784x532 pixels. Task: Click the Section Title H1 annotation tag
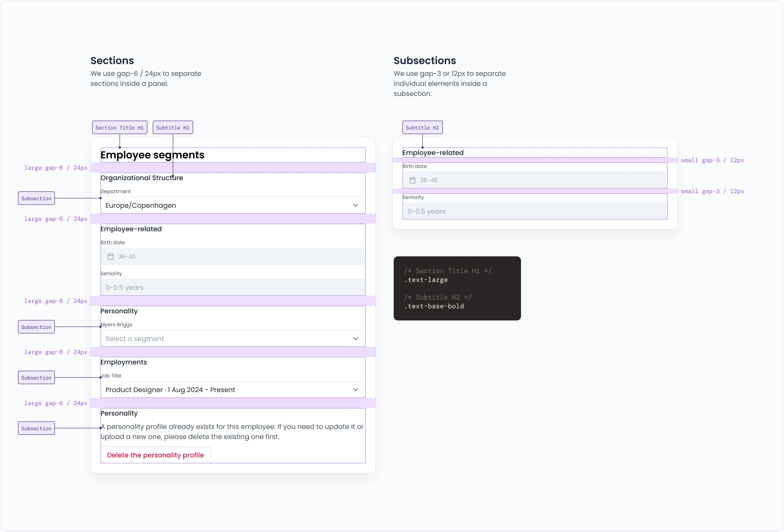coord(119,127)
